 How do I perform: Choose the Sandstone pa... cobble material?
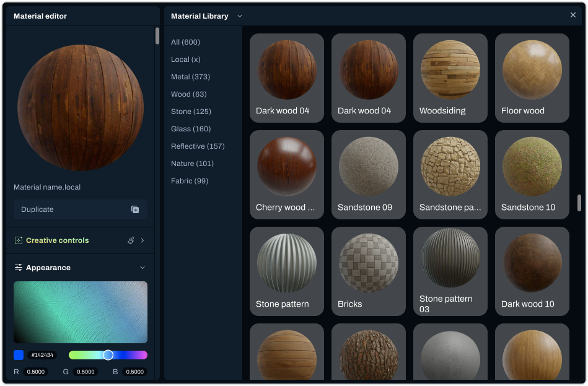tap(450, 175)
